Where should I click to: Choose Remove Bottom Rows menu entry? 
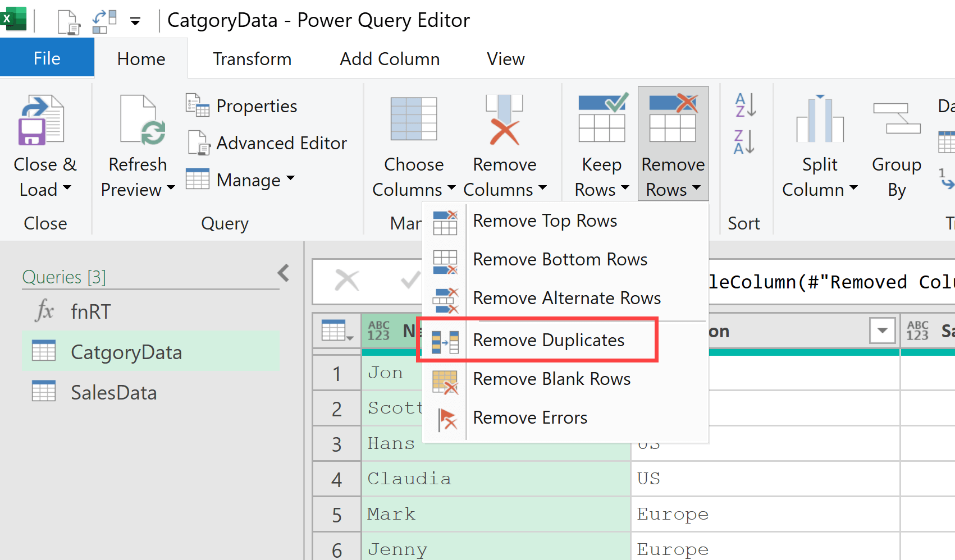click(565, 260)
